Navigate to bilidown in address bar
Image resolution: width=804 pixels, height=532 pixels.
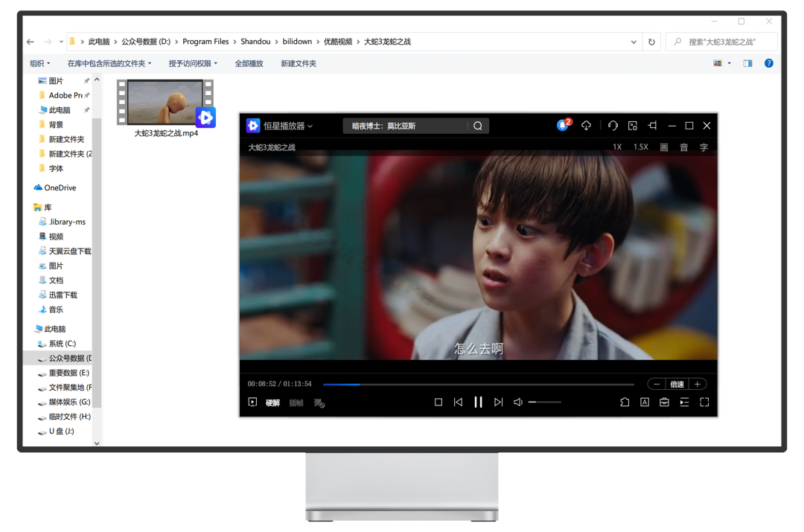point(297,42)
